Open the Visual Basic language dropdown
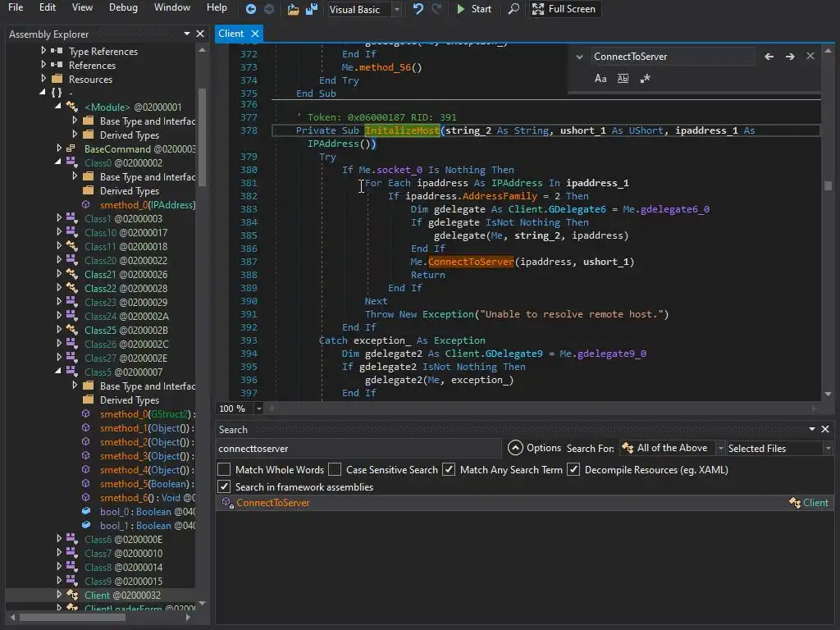The width and height of the screenshot is (840, 630). click(397, 10)
